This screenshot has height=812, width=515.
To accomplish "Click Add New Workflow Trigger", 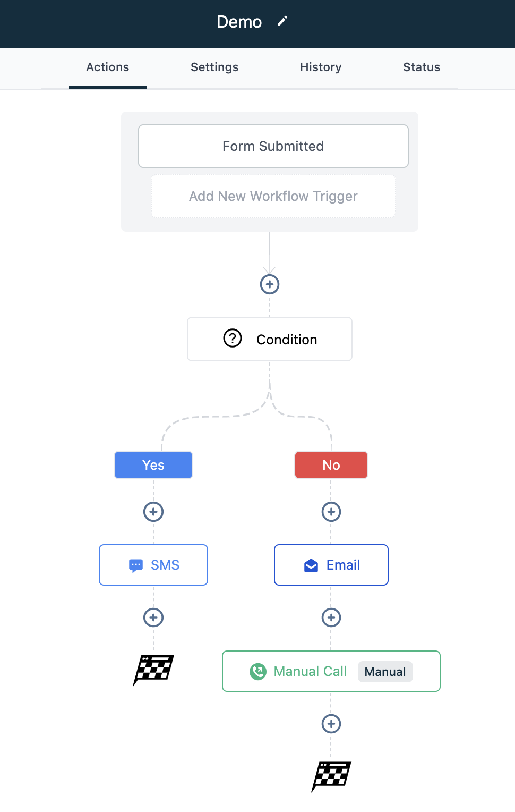I will coord(273,196).
